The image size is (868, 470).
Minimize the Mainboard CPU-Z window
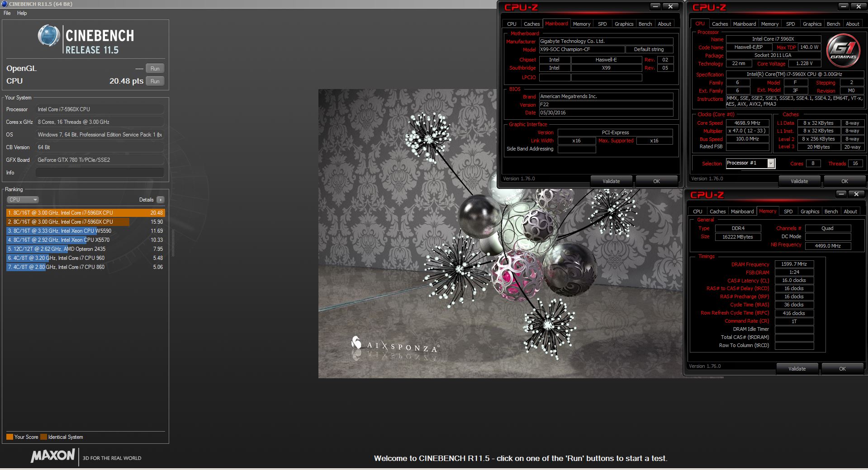[655, 6]
